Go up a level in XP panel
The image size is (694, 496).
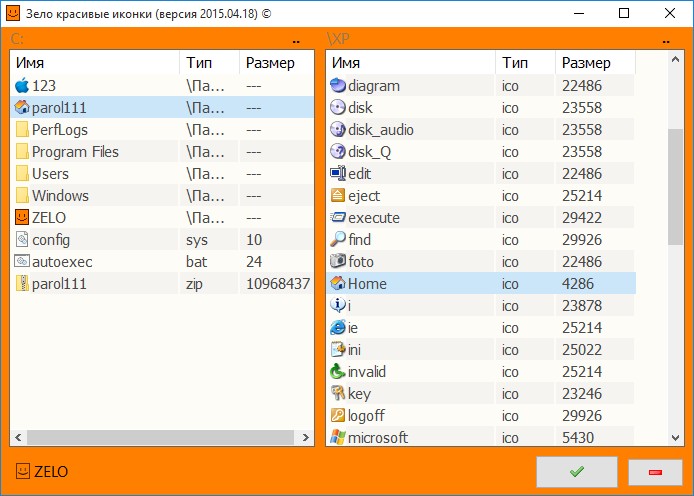click(x=666, y=41)
